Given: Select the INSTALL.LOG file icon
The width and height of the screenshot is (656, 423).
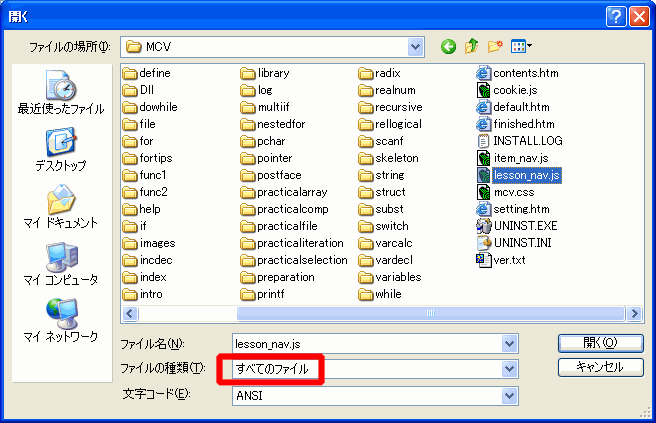Looking at the screenshot, I should click(x=483, y=141).
